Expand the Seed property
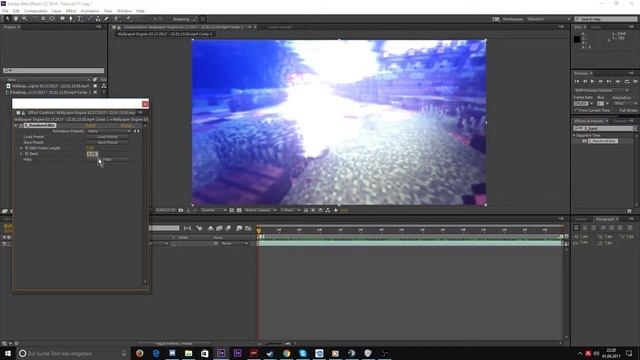640x360 pixels. (x=21, y=154)
